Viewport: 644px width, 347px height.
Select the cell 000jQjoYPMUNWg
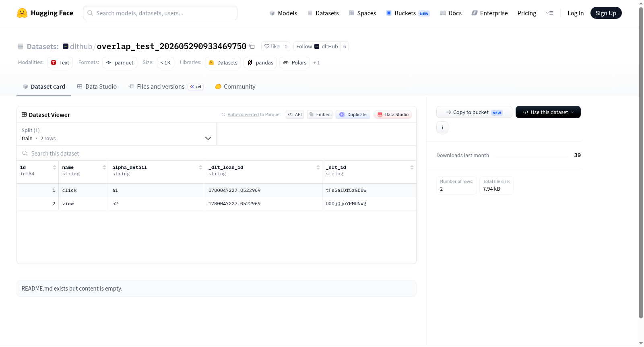coord(369,204)
